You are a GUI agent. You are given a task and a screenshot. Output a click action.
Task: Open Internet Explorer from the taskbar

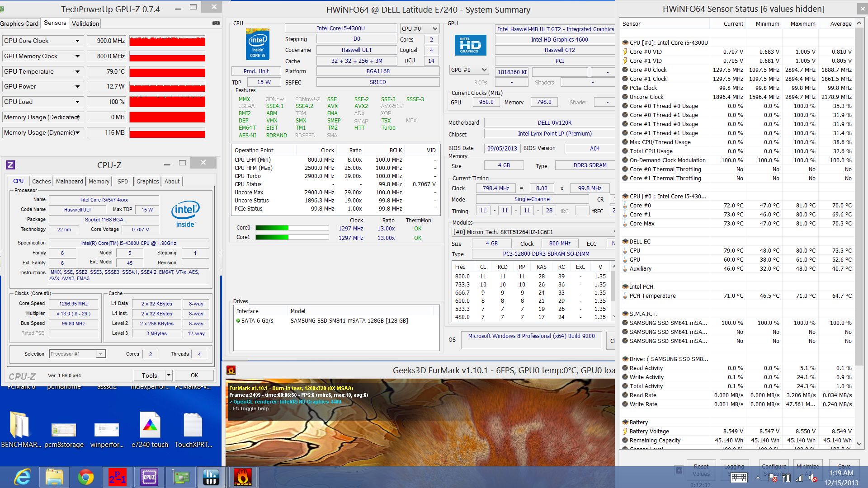pyautogui.click(x=22, y=477)
